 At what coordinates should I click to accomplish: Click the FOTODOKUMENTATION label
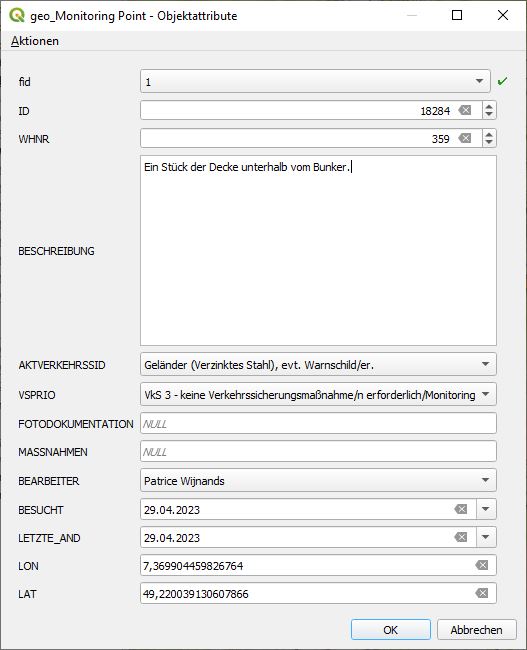(x=76, y=424)
